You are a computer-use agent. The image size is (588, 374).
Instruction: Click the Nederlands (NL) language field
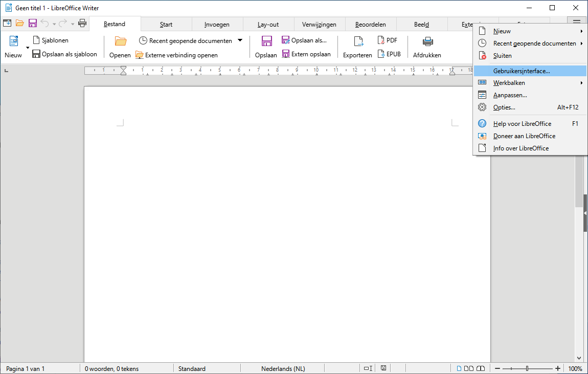(x=283, y=368)
